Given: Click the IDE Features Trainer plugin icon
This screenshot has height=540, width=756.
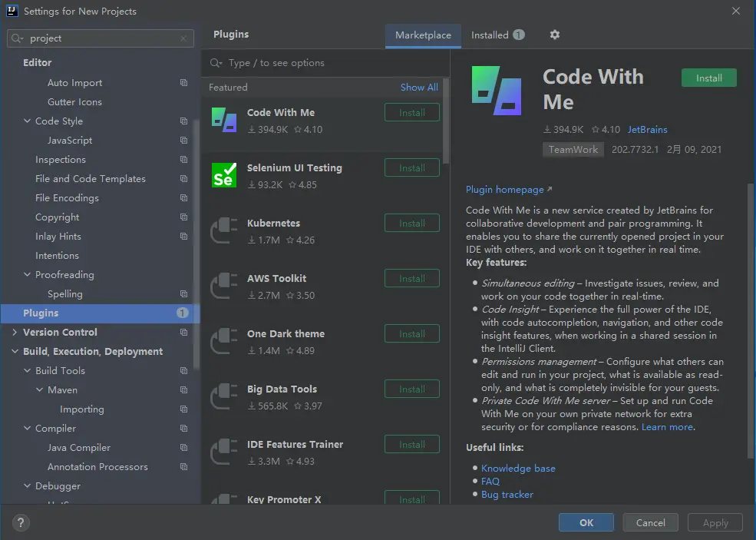Looking at the screenshot, I should pyautogui.click(x=224, y=452).
